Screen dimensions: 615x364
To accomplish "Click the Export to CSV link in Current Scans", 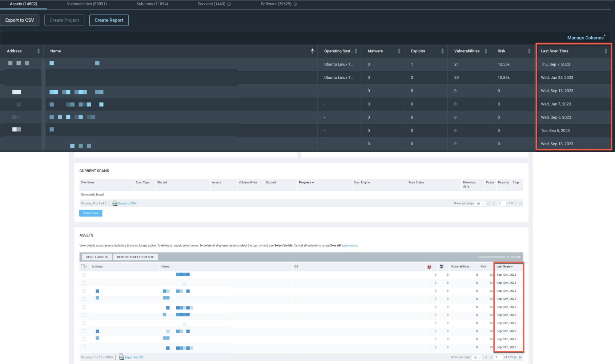I will click(127, 203).
